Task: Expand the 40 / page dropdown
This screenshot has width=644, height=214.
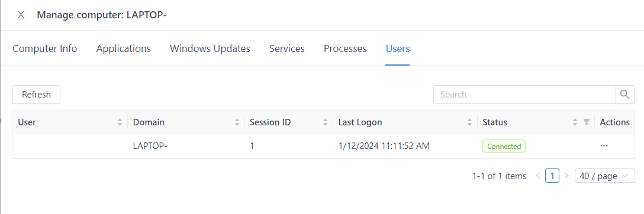Action: 604,176
